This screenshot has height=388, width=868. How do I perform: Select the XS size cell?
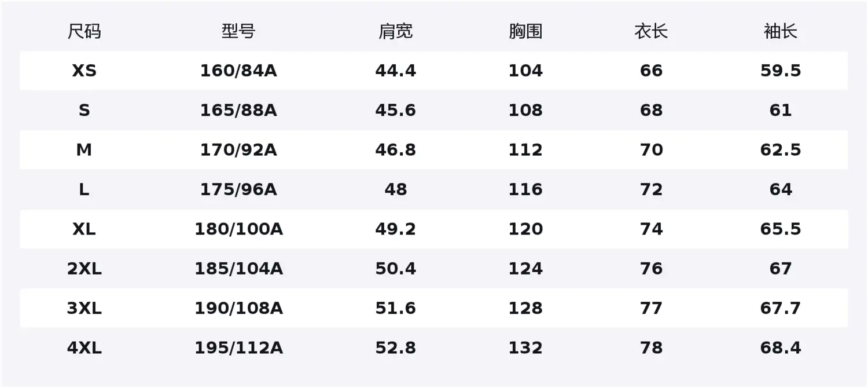(84, 71)
